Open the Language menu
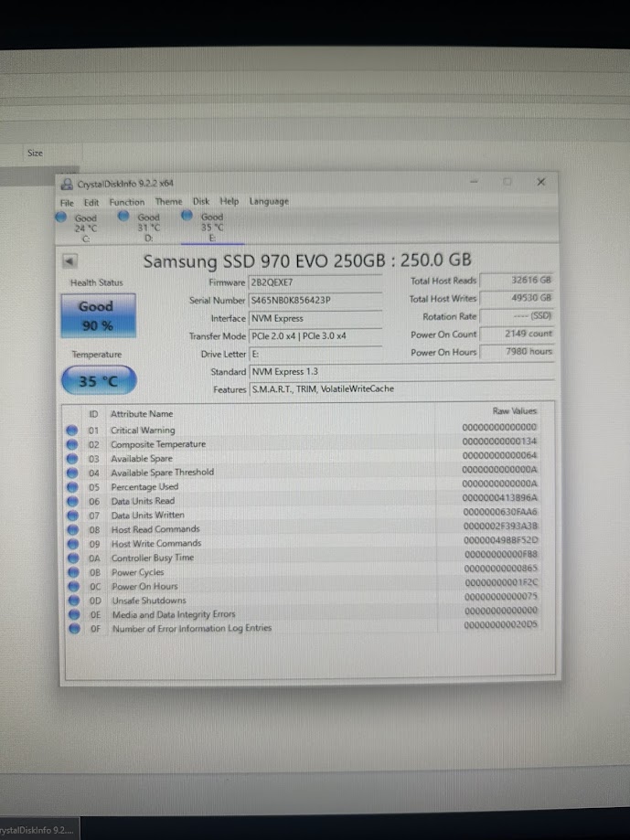630x840 pixels. pyautogui.click(x=269, y=201)
